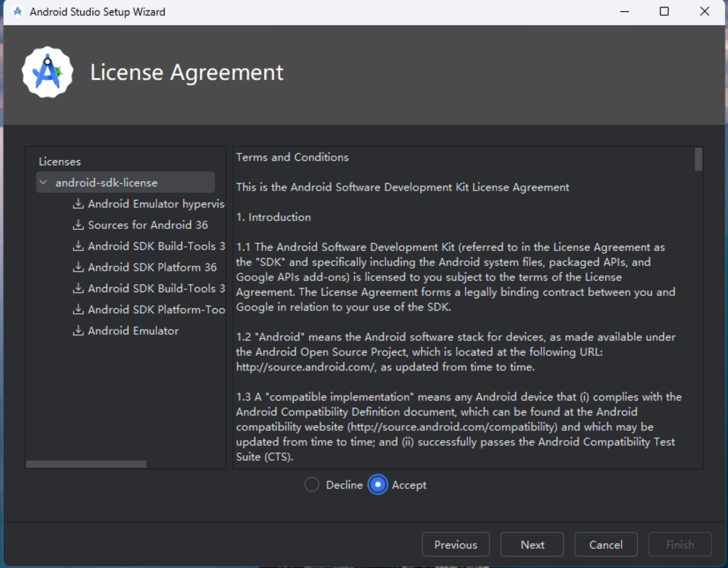
Task: Click download icon beside last Android Emulator entry
Action: tap(78, 330)
